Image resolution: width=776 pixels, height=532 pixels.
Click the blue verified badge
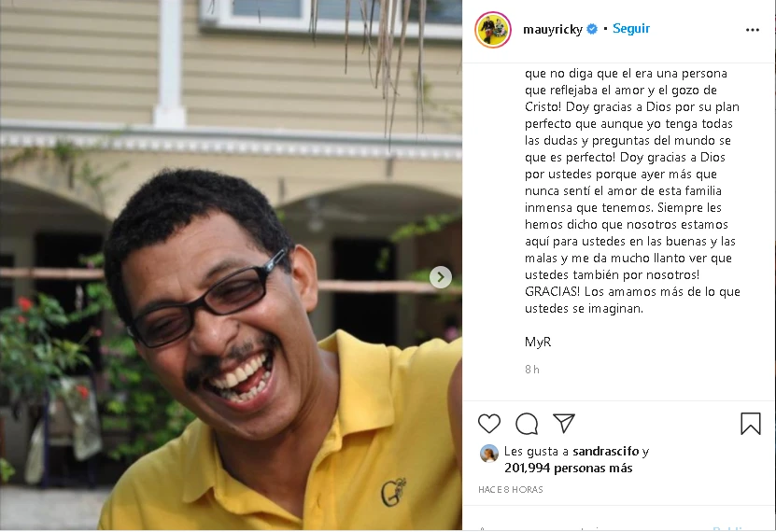(592, 29)
